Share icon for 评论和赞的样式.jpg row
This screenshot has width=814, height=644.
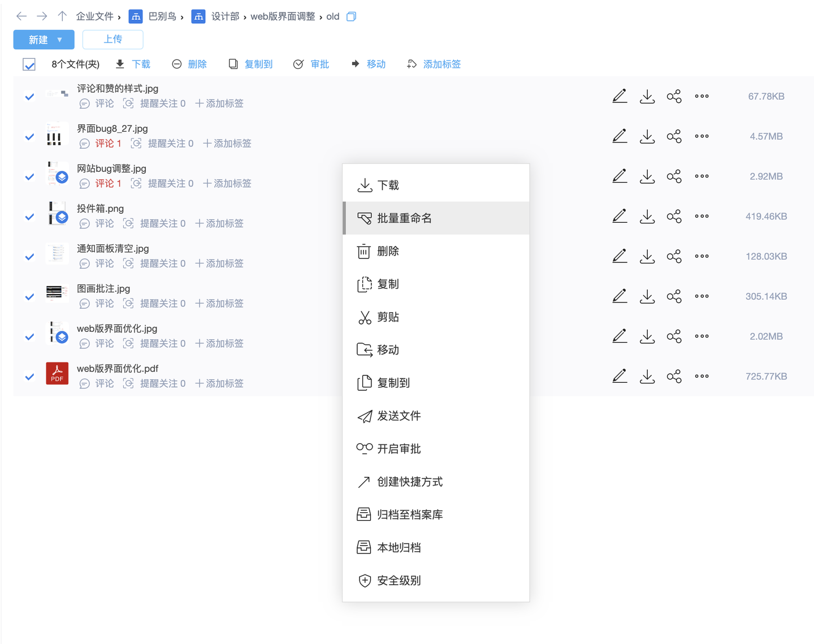click(x=674, y=96)
